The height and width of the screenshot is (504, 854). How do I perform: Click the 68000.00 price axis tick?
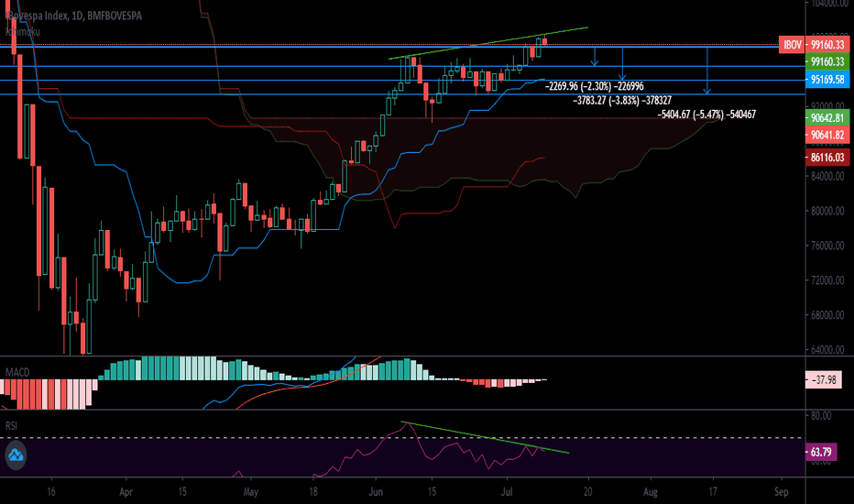tap(827, 315)
